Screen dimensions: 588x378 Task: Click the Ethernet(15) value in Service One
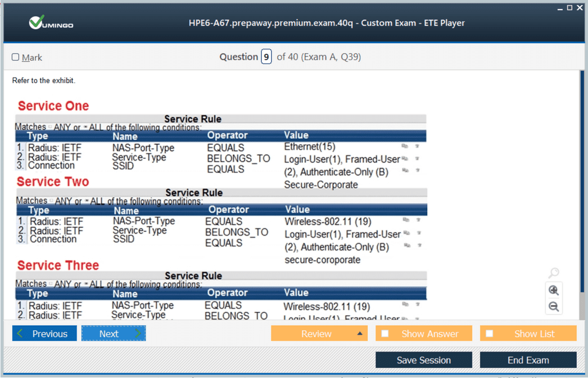[x=309, y=147]
